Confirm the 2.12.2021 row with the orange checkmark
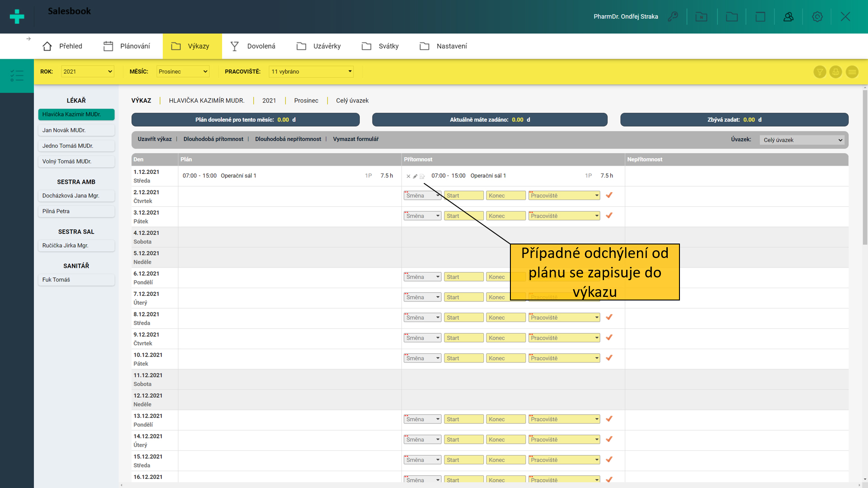This screenshot has height=488, width=868. click(x=609, y=195)
